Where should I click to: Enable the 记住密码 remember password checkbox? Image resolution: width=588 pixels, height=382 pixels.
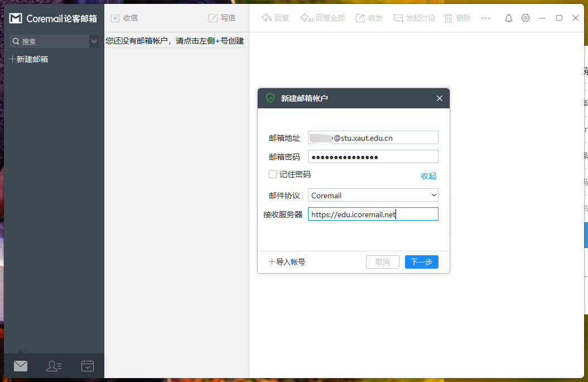pos(272,174)
